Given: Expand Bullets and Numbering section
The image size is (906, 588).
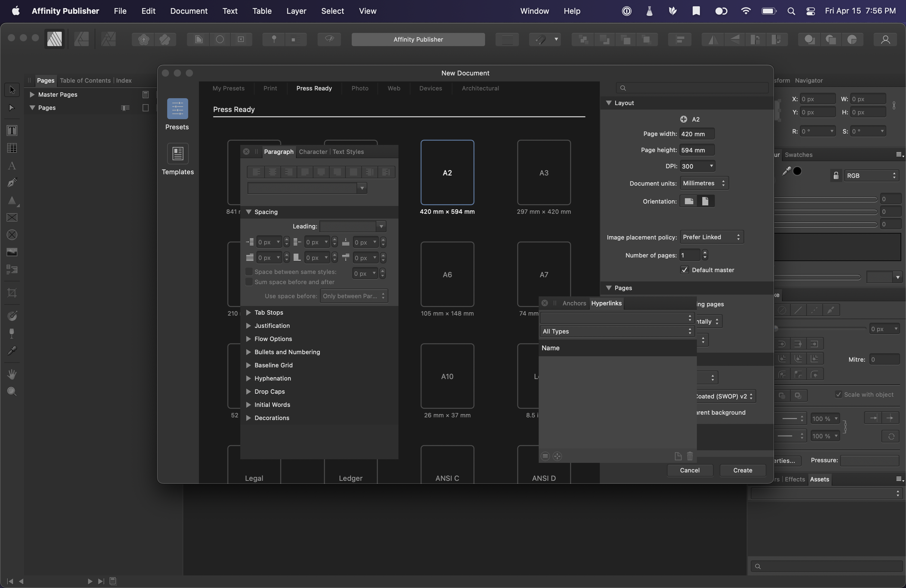Looking at the screenshot, I should pos(249,352).
